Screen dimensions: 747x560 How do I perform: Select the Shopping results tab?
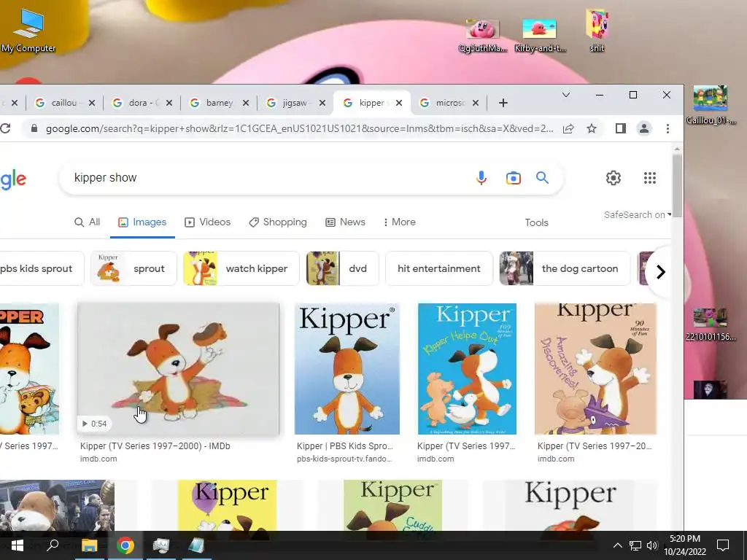(x=278, y=222)
